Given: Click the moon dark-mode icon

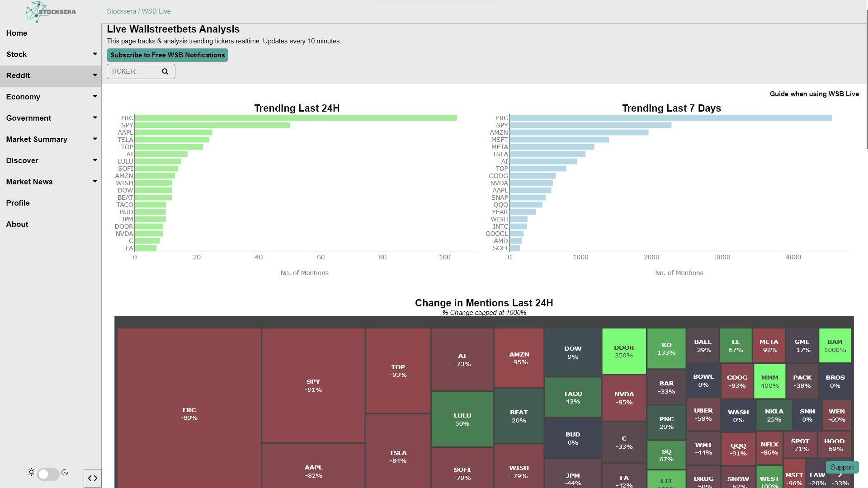Looking at the screenshot, I should (65, 472).
